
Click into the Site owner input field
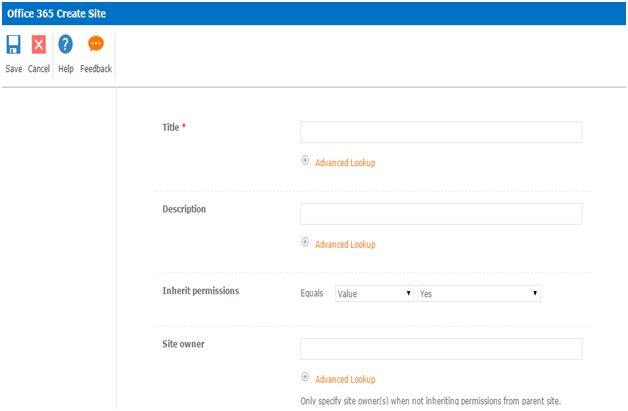441,349
